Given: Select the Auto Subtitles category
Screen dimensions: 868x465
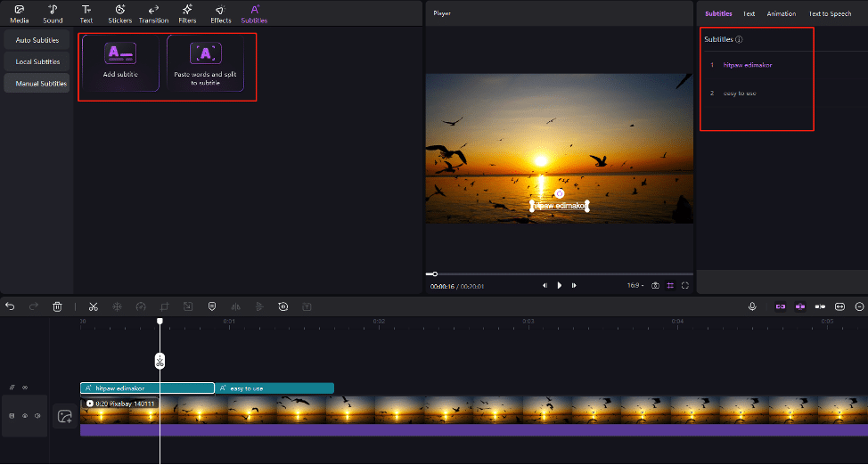Looking at the screenshot, I should [37, 40].
